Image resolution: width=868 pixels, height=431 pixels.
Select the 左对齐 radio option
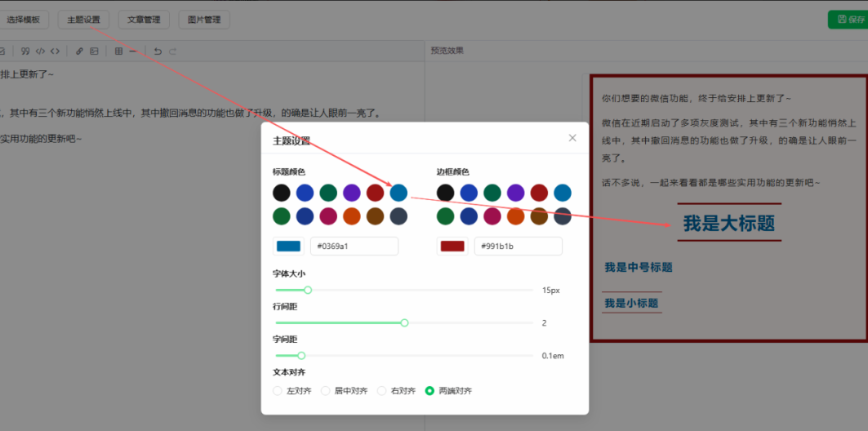click(x=278, y=391)
